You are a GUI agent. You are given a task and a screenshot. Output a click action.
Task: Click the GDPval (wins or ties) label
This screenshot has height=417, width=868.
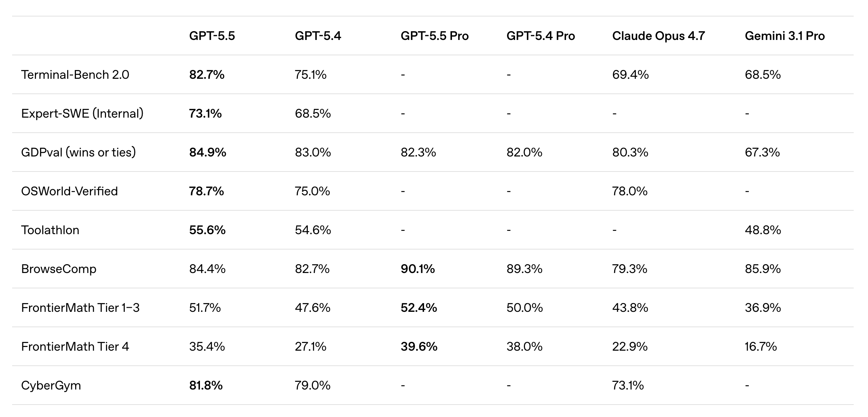pos(79,152)
